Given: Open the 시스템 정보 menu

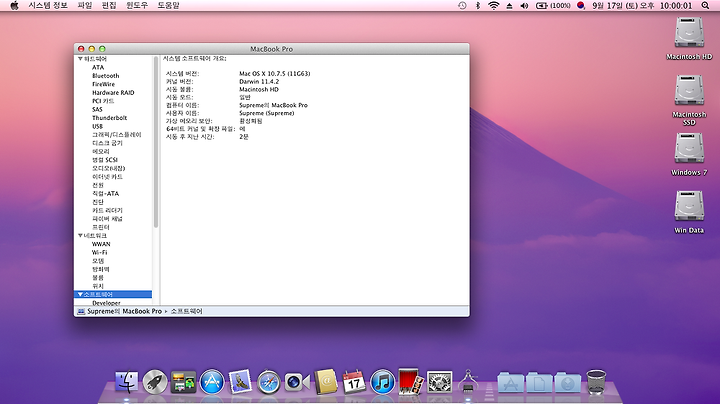Looking at the screenshot, I should pos(48,6).
